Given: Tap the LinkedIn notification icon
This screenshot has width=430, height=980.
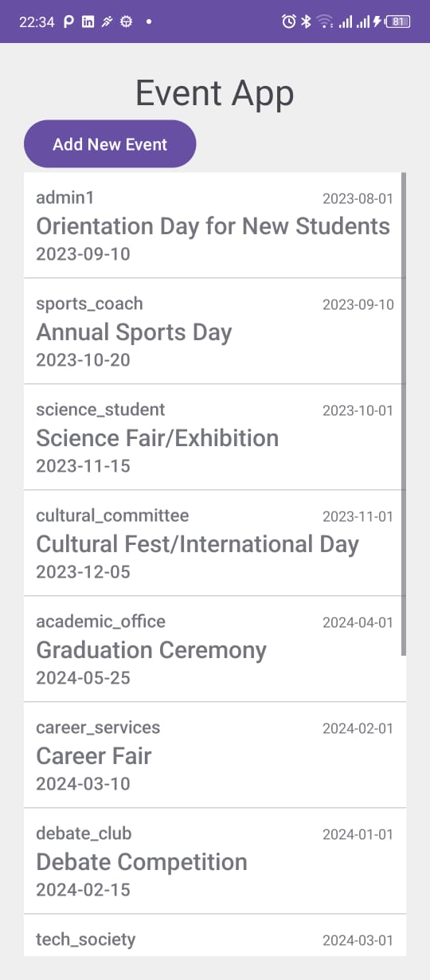Looking at the screenshot, I should [88, 22].
